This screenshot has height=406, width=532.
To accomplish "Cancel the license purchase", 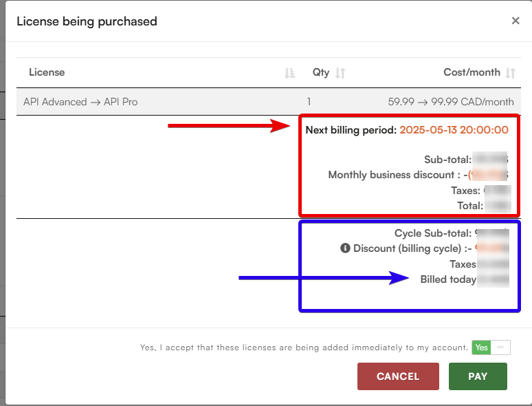I will click(x=398, y=376).
